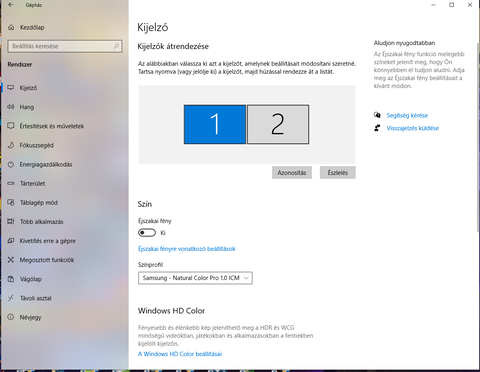
Task: Click the Értesítések és műveletek icon
Action: 11,126
